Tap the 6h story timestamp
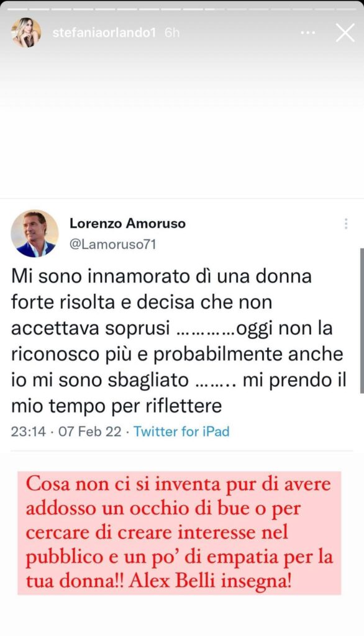The height and width of the screenshot is (636, 364). (x=172, y=33)
